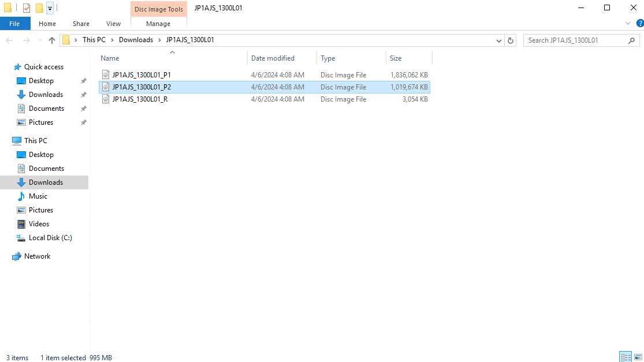Sort files by the Date modified column header

273,58
